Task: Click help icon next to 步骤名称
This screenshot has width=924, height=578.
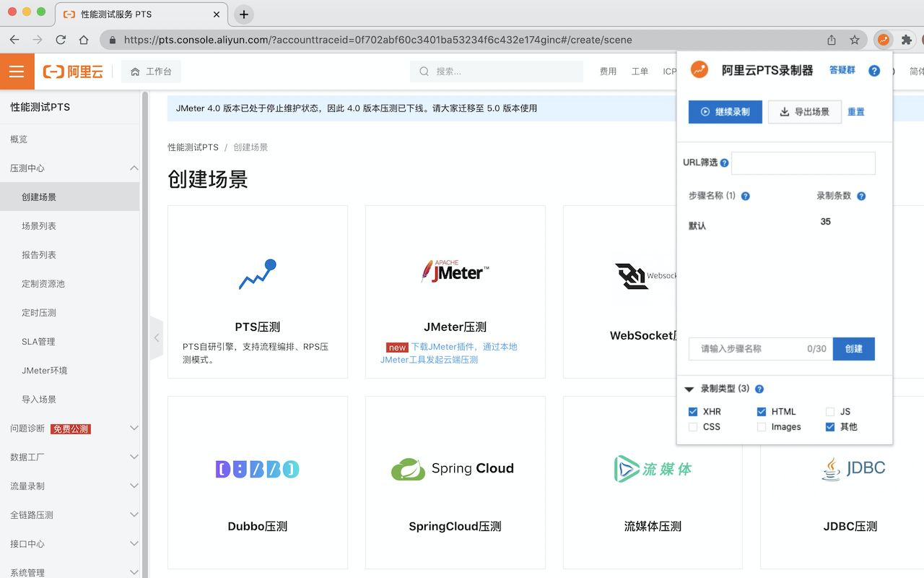Action: click(x=746, y=196)
